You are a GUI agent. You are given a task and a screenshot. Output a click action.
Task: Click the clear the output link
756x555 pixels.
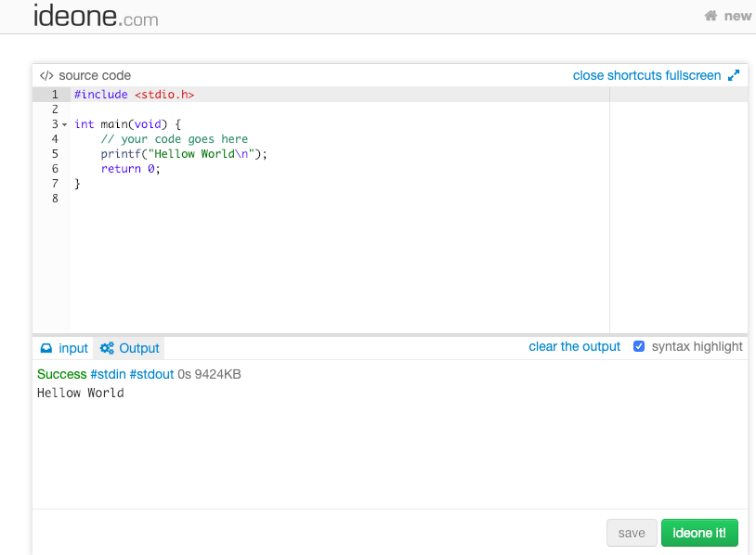574,346
